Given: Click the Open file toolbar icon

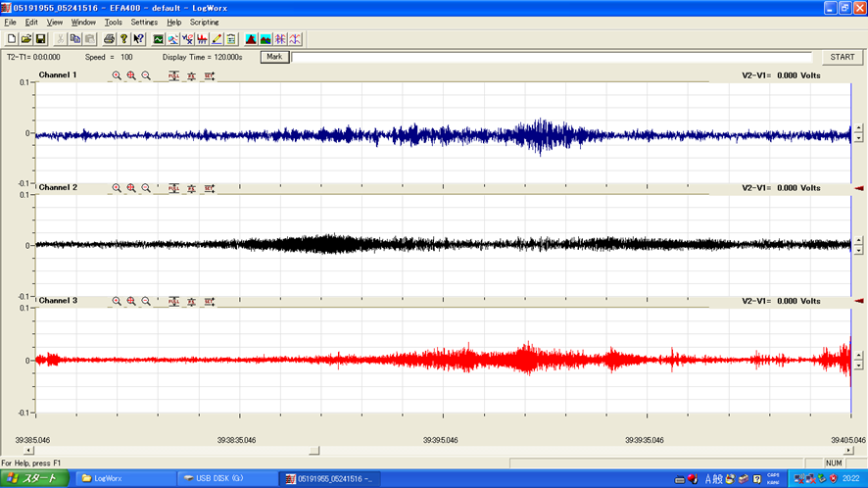Looking at the screenshot, I should pos(26,39).
